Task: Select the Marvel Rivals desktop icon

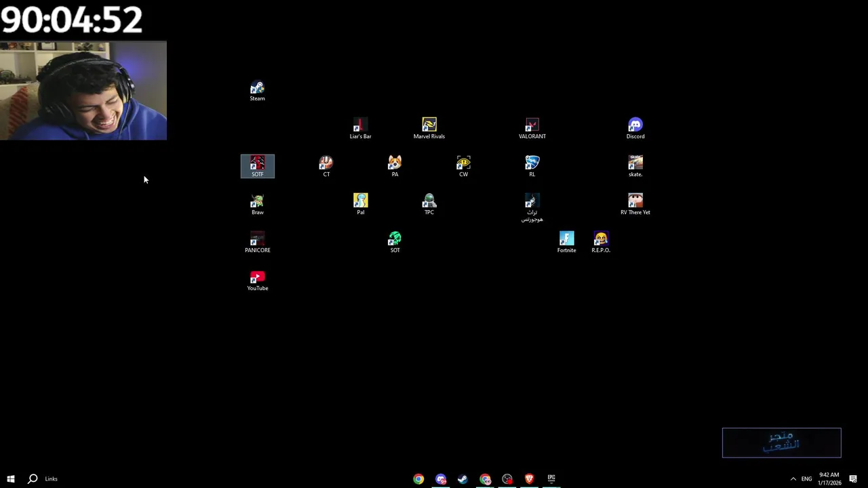Action: pyautogui.click(x=429, y=129)
